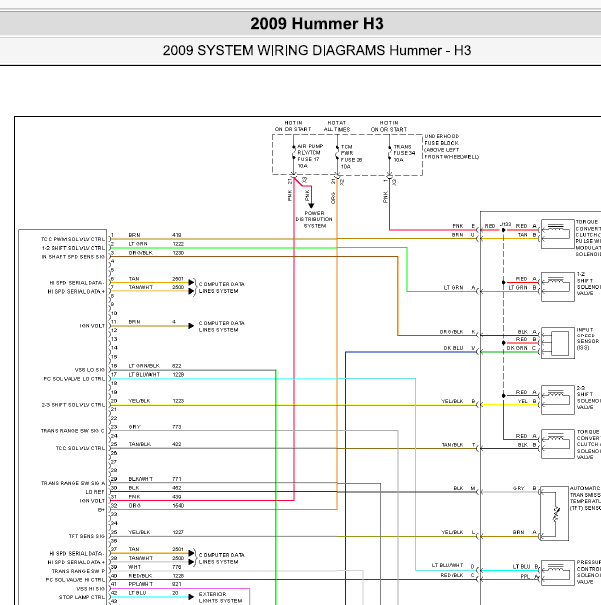Click the GRY 773 wire label
Viewport: 601px width, 605px height.
pos(155,427)
